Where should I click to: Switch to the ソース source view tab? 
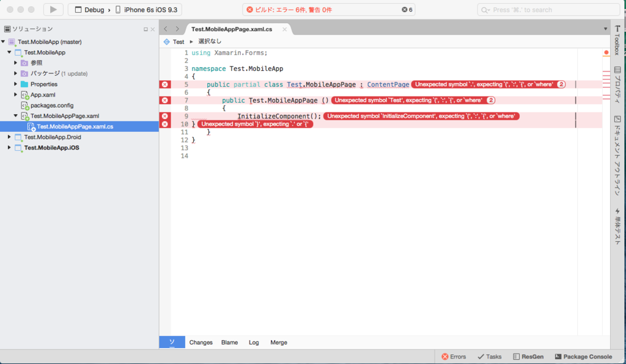point(172,342)
